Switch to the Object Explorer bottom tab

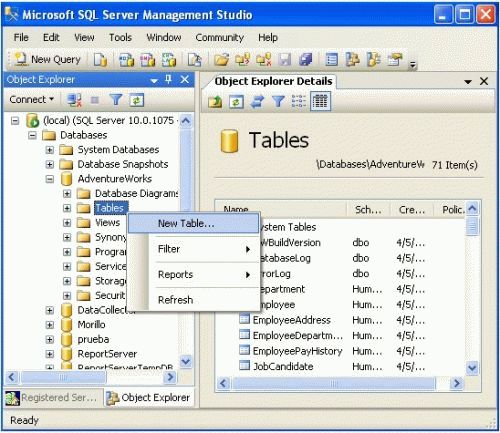tap(149, 398)
